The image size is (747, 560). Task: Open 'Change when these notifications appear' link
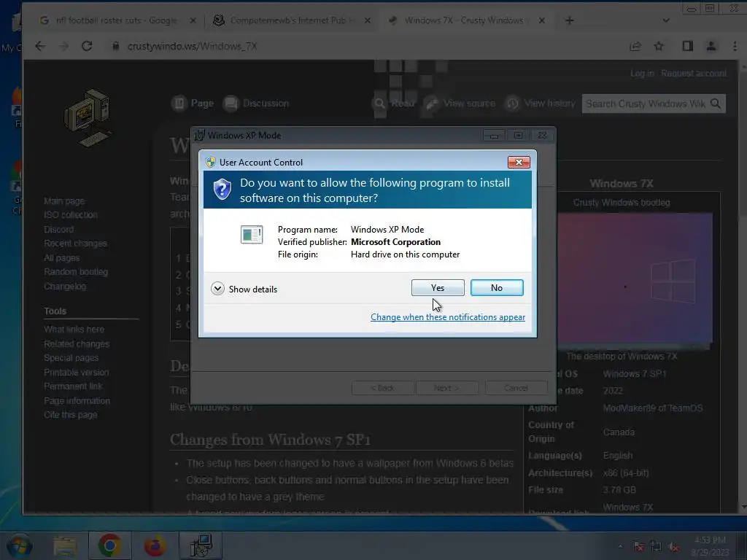tap(448, 317)
